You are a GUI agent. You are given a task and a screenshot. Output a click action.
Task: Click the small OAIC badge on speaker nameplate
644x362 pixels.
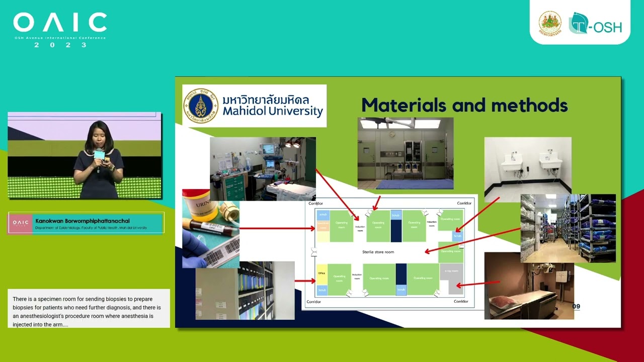21,223
